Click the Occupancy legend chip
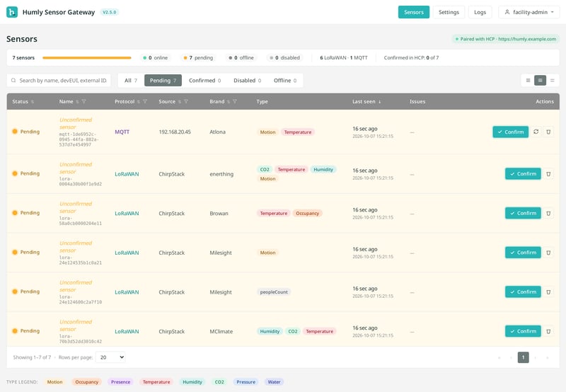Screen dimensions: 566x392 tap(86, 382)
